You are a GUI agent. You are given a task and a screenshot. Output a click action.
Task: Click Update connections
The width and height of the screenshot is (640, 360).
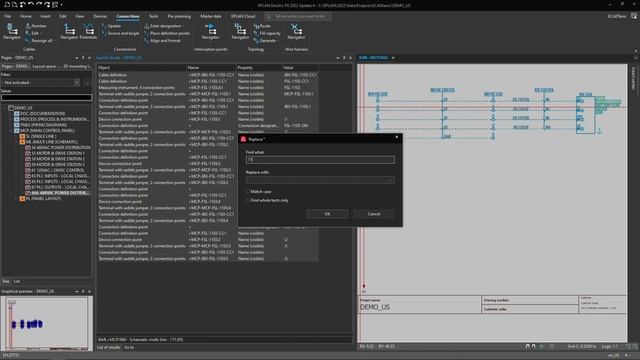(x=111, y=26)
